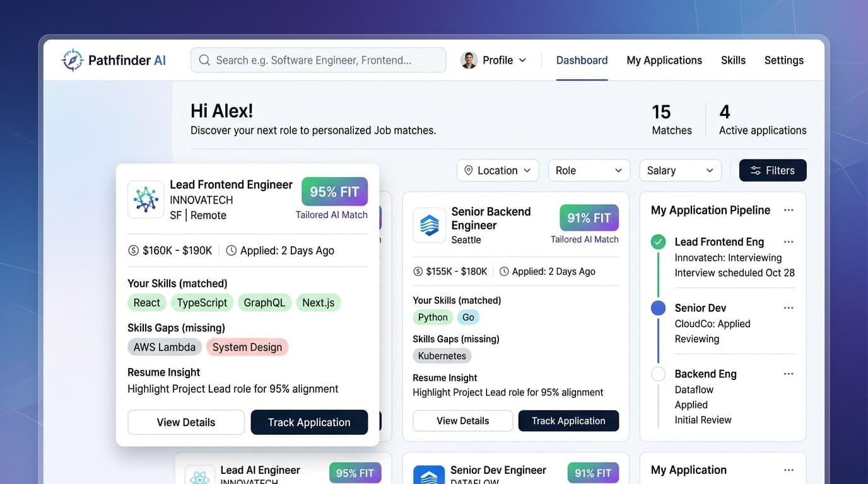868x484 pixels.
Task: Click the Senior Backend Engineer company logo
Action: pyautogui.click(x=430, y=225)
